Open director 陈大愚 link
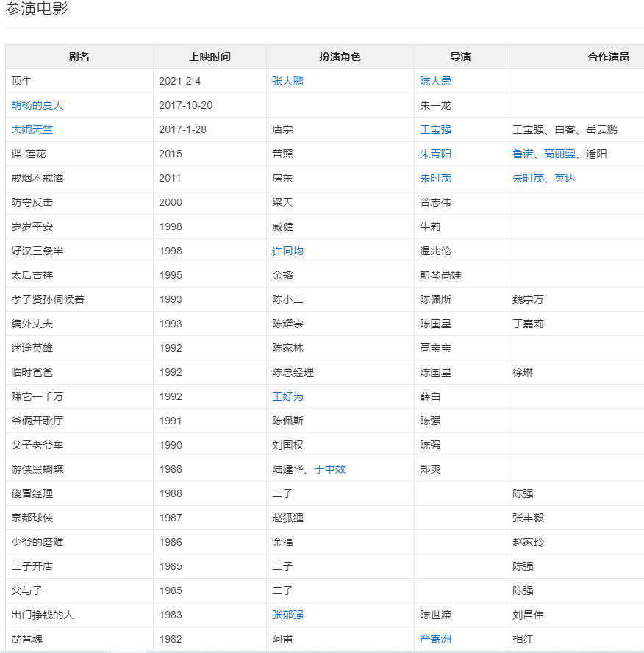The image size is (644, 653). (x=435, y=81)
